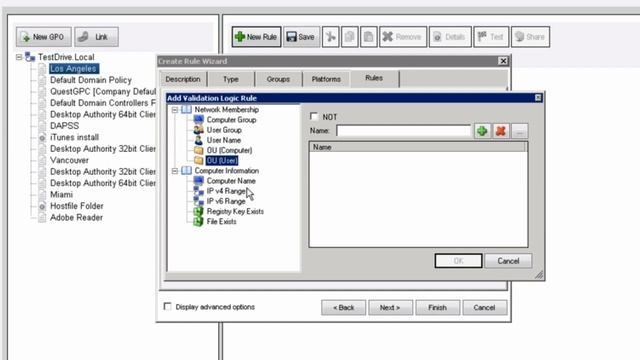Select User Name rule type
Viewport: 640px width, 360px height.
224,140
